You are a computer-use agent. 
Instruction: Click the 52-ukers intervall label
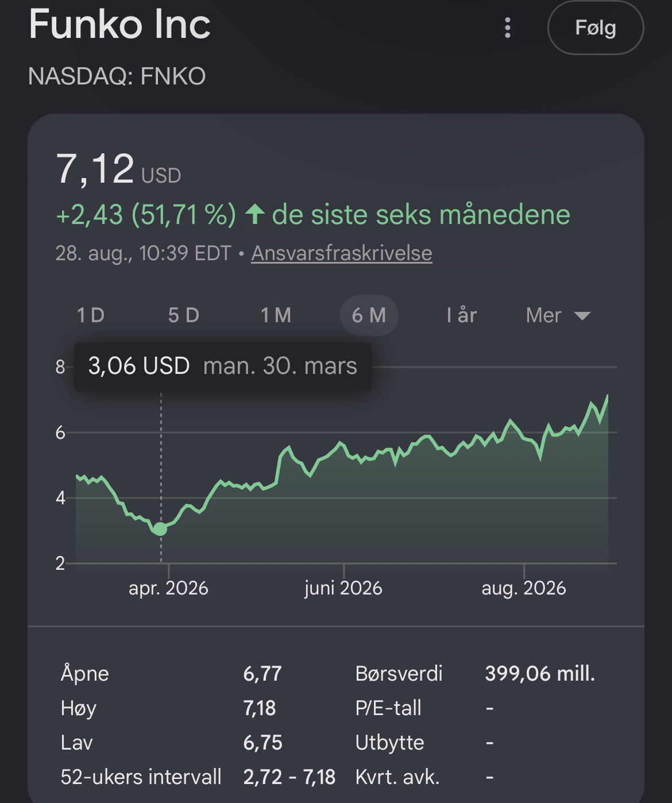click(x=141, y=777)
